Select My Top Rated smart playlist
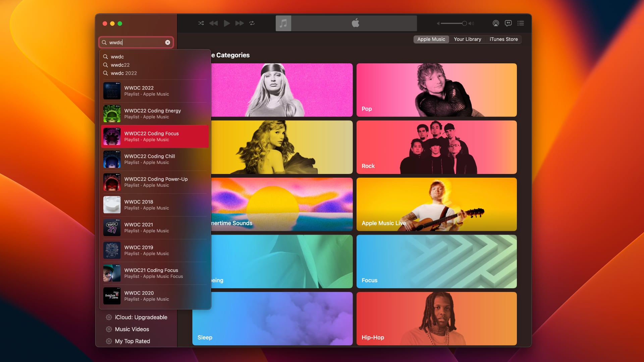This screenshot has width=644, height=362. click(137, 341)
